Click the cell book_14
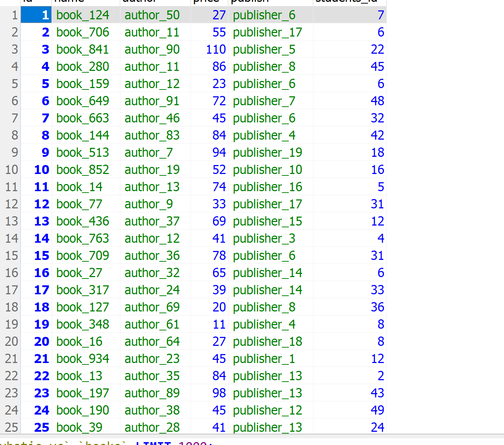Viewport: 504px width, 445px height. (86, 187)
